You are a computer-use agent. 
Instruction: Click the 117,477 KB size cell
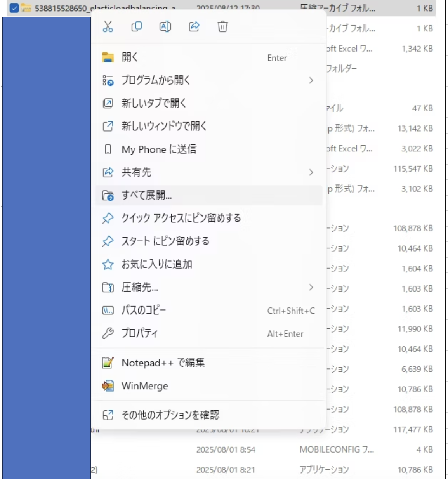click(413, 429)
